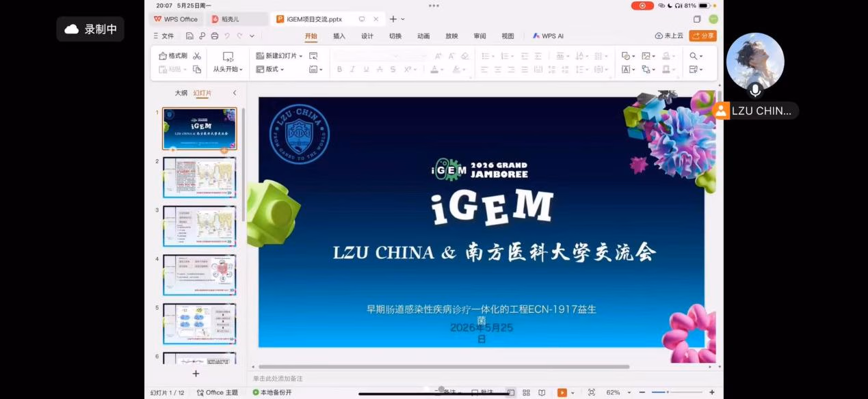Select slide 3 thumbnail
Image resolution: width=868 pixels, height=399 pixels.
point(199,226)
